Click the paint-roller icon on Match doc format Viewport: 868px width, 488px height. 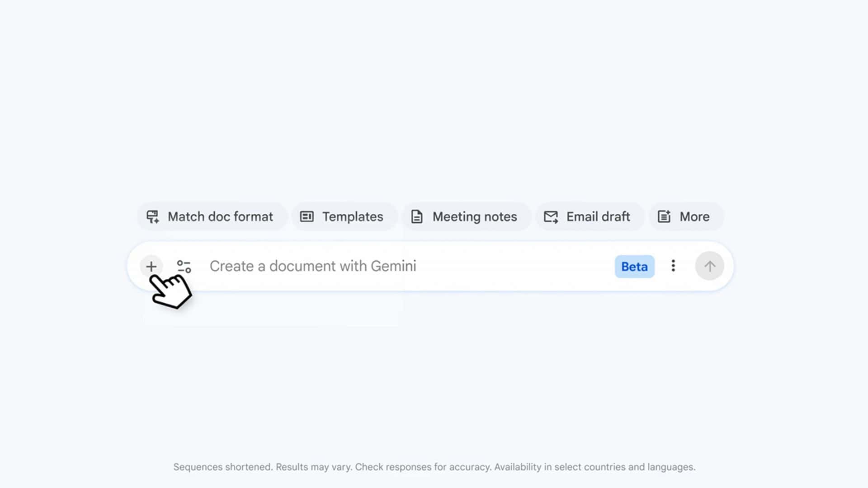[153, 217]
